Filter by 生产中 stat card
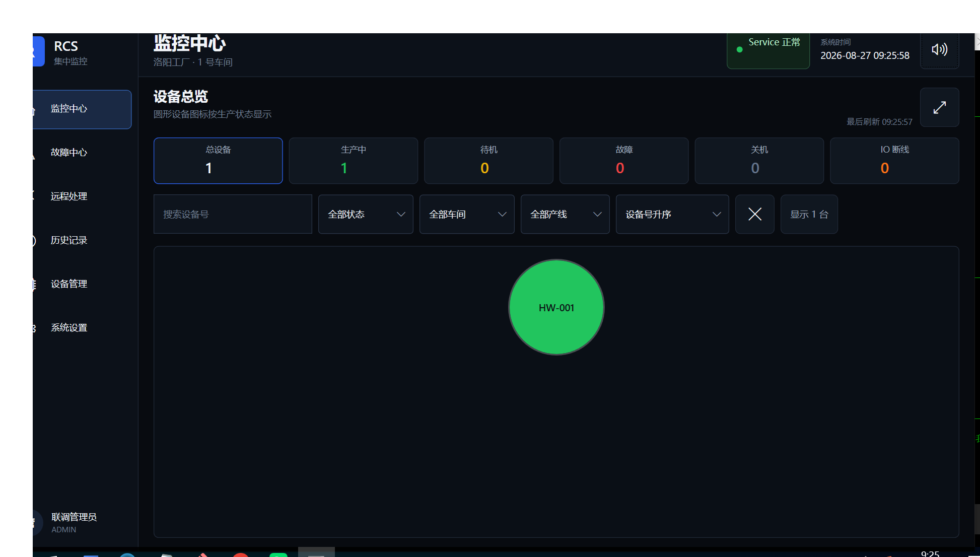Screen dimensions: 980x557 click(x=354, y=161)
